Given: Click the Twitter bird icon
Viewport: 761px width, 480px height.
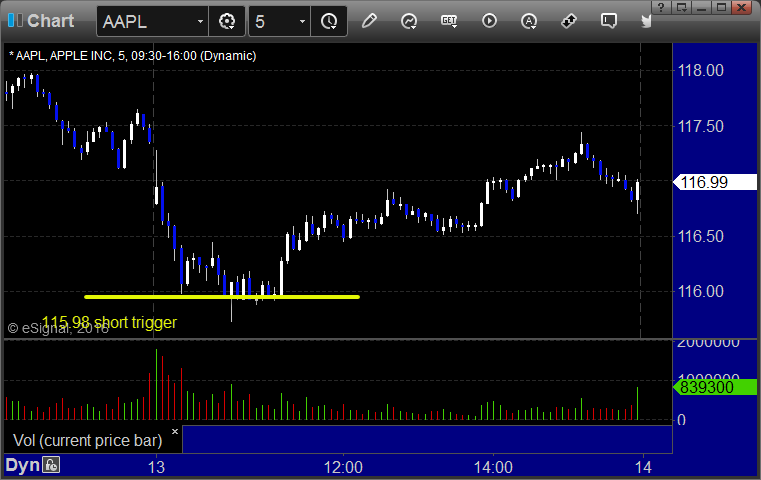Looking at the screenshot, I should click(x=646, y=21).
